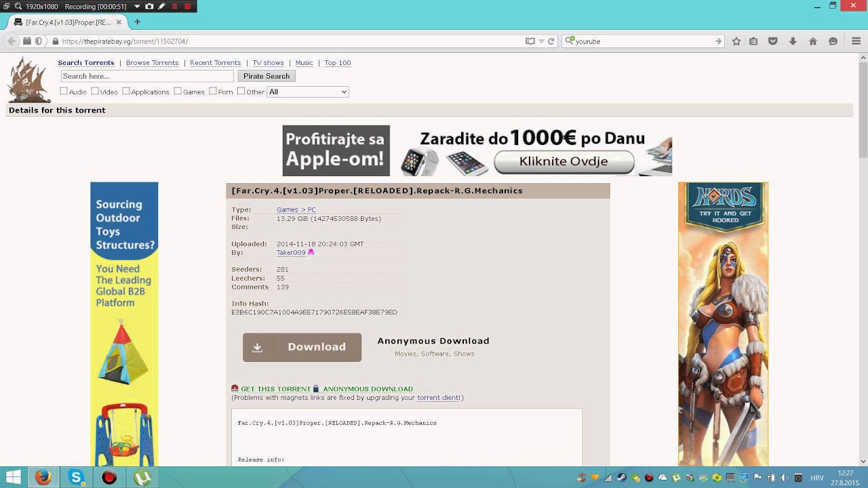This screenshot has width=868, height=488.
Task: Click the padlock site security icon
Action: tap(56, 41)
